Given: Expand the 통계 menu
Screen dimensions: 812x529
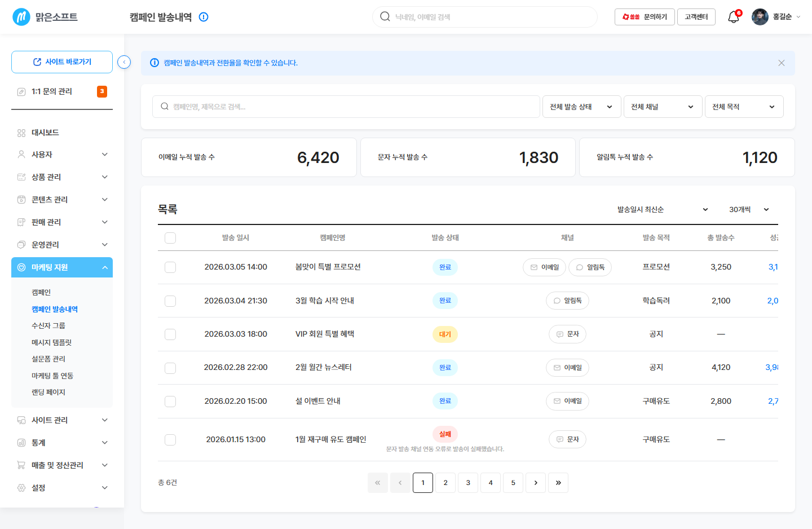Looking at the screenshot, I should (105, 443).
